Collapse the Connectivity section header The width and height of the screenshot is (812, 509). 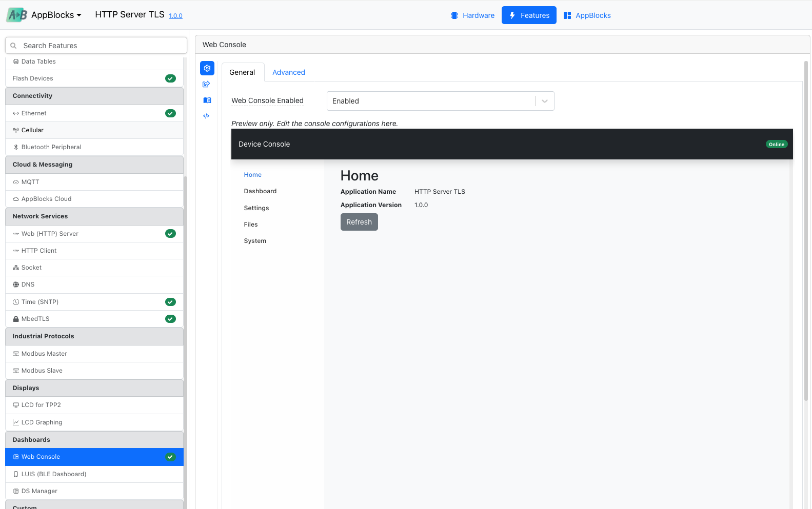coord(94,96)
